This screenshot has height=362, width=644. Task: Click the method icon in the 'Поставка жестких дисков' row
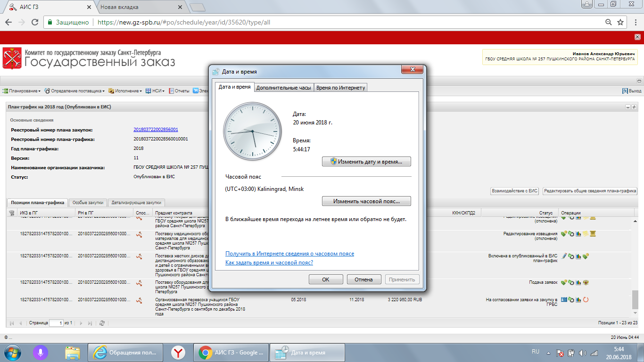tap(139, 256)
